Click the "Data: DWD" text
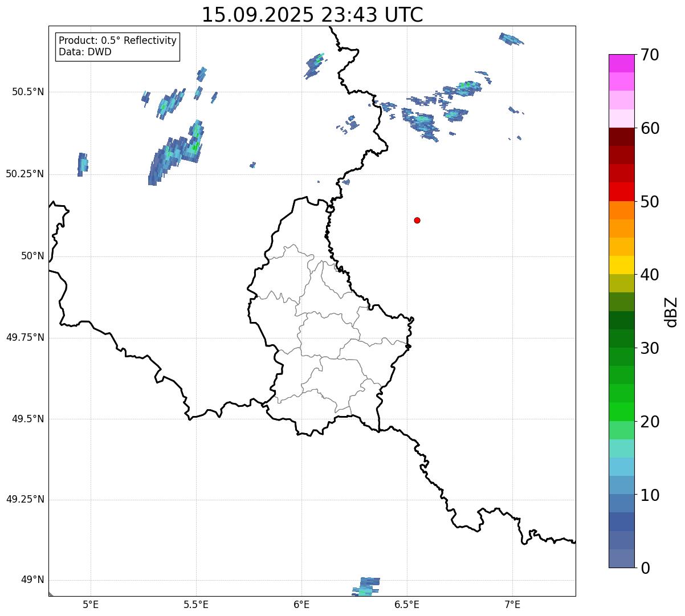685x616 pixels. click(85, 52)
